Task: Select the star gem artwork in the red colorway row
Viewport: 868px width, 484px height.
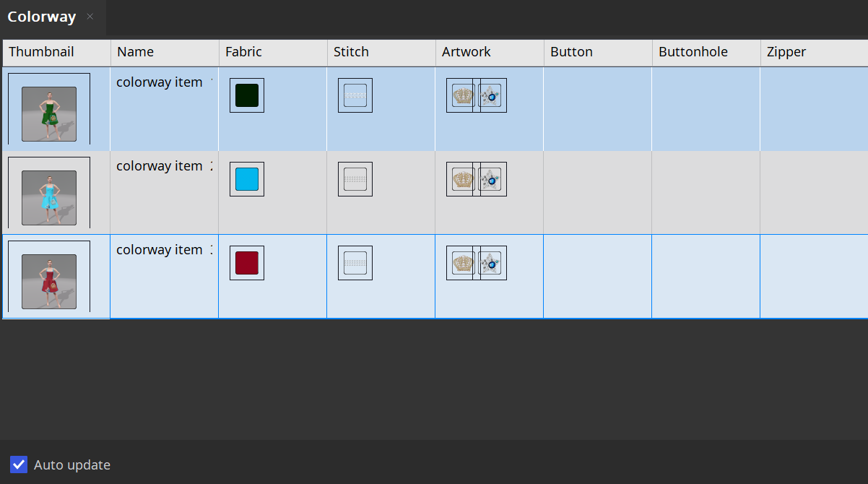Action: [x=490, y=263]
